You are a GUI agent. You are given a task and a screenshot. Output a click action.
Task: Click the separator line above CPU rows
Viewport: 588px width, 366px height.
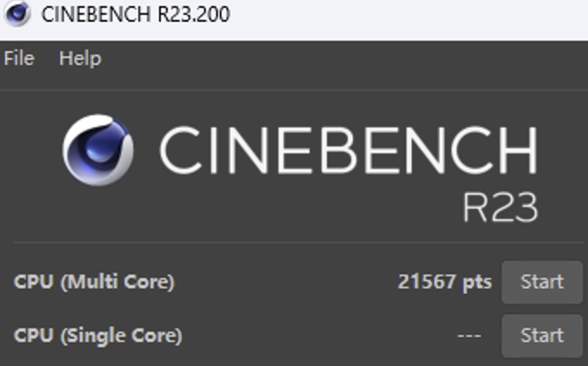point(299,243)
